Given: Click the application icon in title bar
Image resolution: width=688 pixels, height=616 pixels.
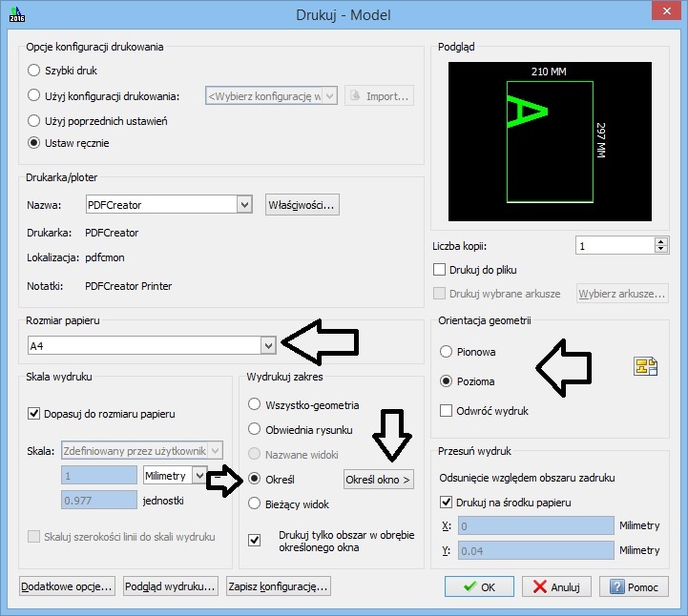Looking at the screenshot, I should 16,14.
